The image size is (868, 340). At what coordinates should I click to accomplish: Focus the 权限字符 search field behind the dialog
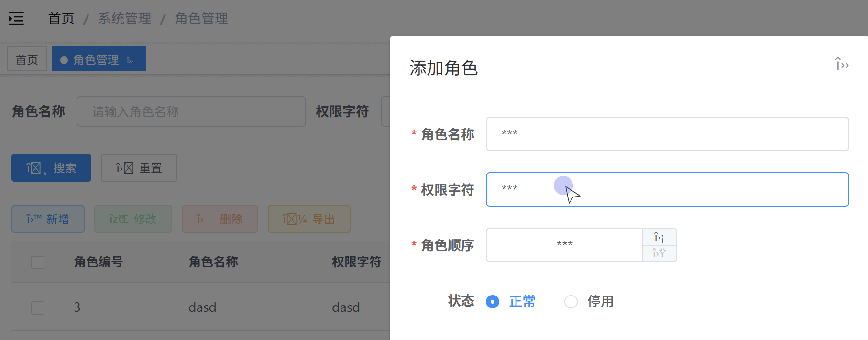(x=385, y=111)
